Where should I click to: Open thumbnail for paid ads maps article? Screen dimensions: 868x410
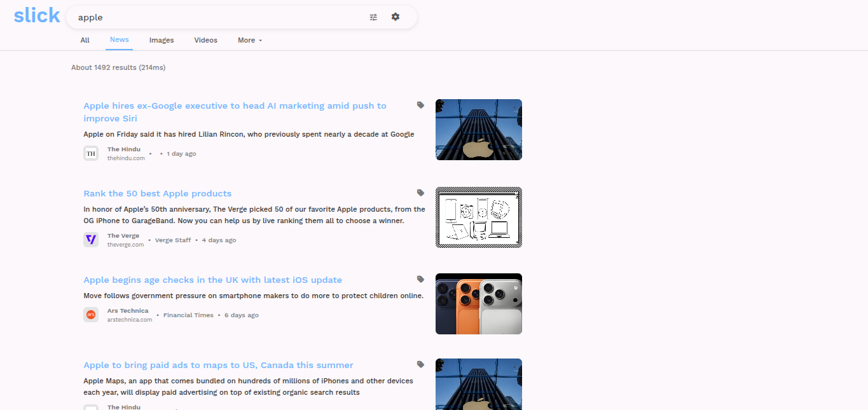[x=479, y=384]
